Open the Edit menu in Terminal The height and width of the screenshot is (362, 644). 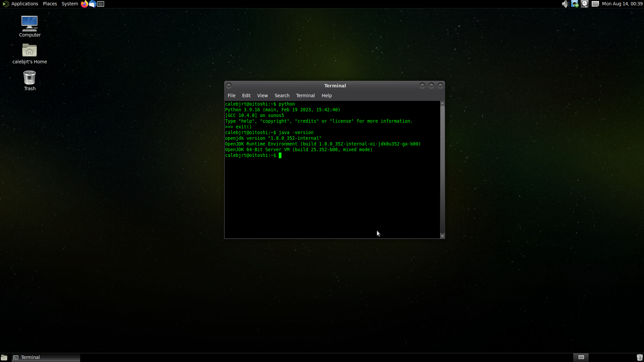click(x=246, y=96)
